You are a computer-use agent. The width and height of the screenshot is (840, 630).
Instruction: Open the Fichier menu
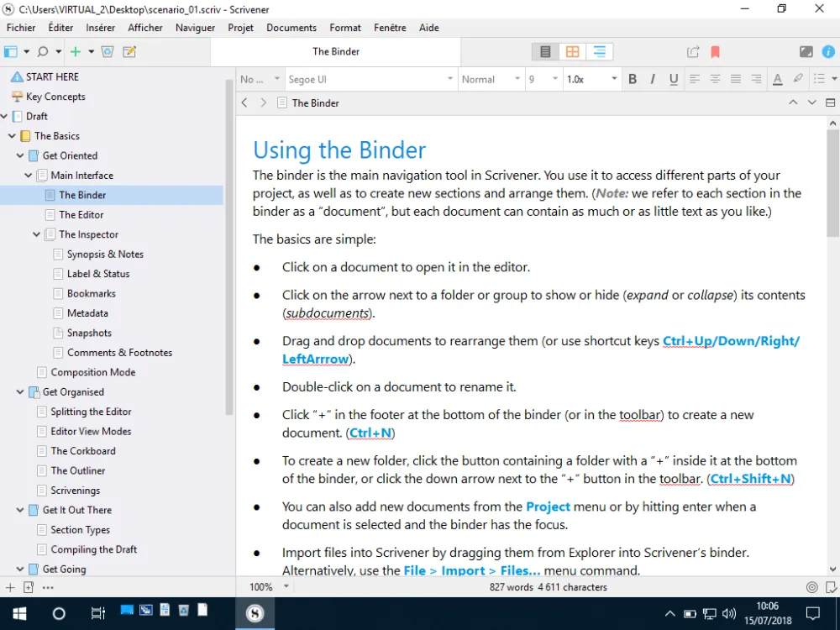tap(21, 28)
